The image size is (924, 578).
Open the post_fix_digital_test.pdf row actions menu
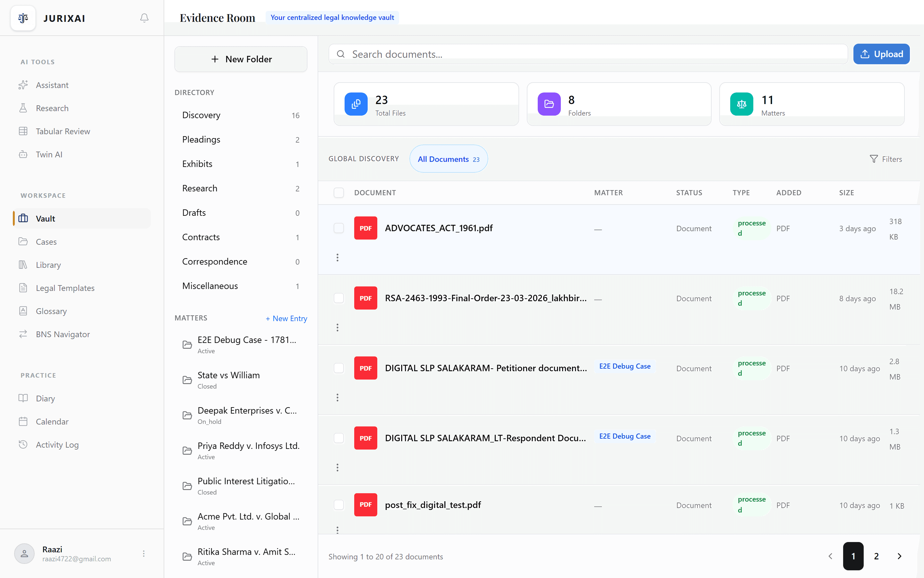[x=338, y=530]
